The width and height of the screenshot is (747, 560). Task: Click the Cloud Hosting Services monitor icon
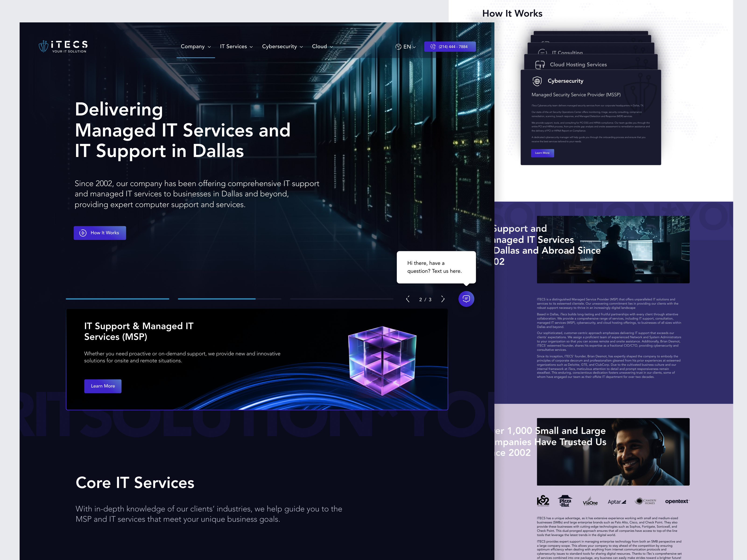point(541,64)
